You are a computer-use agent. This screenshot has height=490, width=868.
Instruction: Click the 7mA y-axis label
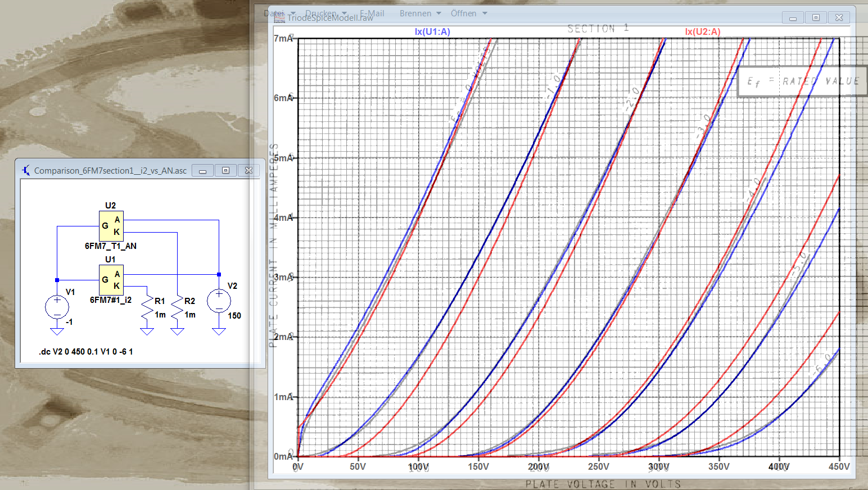point(283,38)
